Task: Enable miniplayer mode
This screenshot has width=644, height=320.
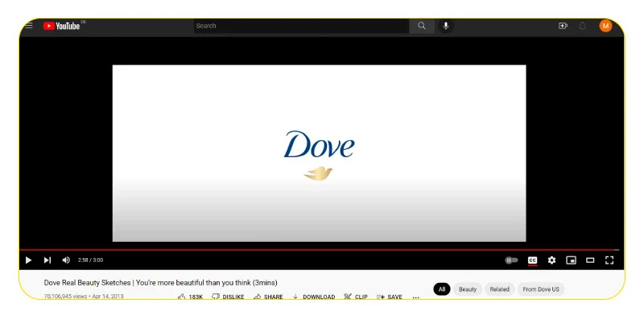Action: pos(571,260)
